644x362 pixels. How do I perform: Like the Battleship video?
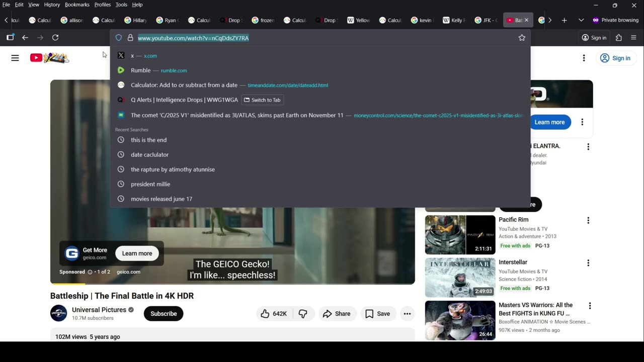coord(274,314)
